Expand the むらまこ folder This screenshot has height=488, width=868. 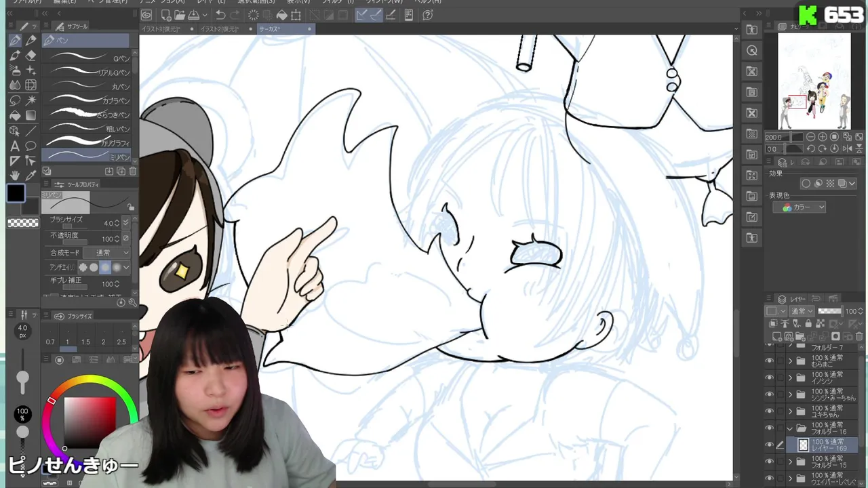790,361
